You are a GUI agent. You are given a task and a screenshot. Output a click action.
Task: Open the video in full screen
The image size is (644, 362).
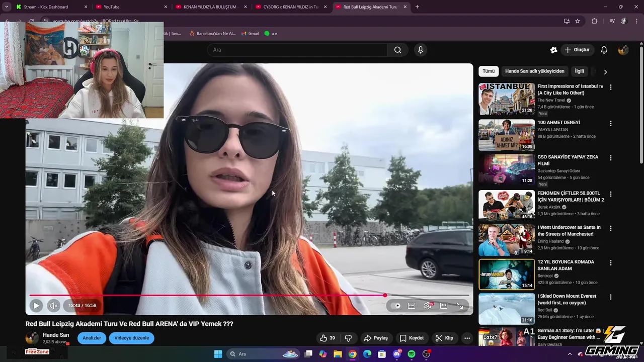[459, 306]
